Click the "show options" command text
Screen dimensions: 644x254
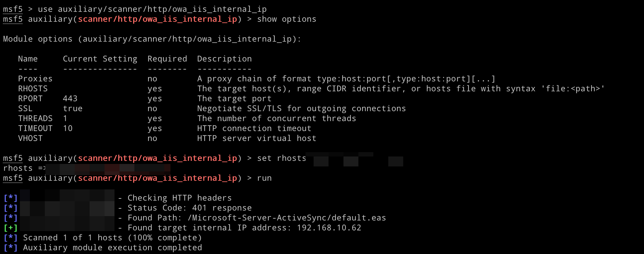(x=286, y=19)
